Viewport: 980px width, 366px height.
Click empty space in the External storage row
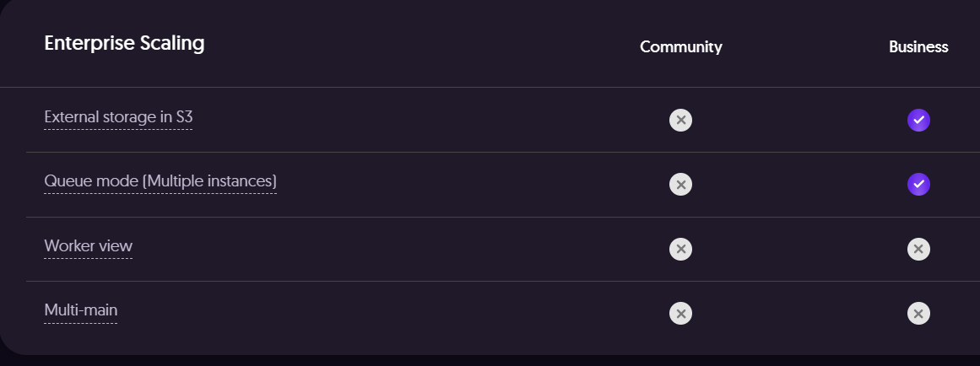tap(422, 120)
